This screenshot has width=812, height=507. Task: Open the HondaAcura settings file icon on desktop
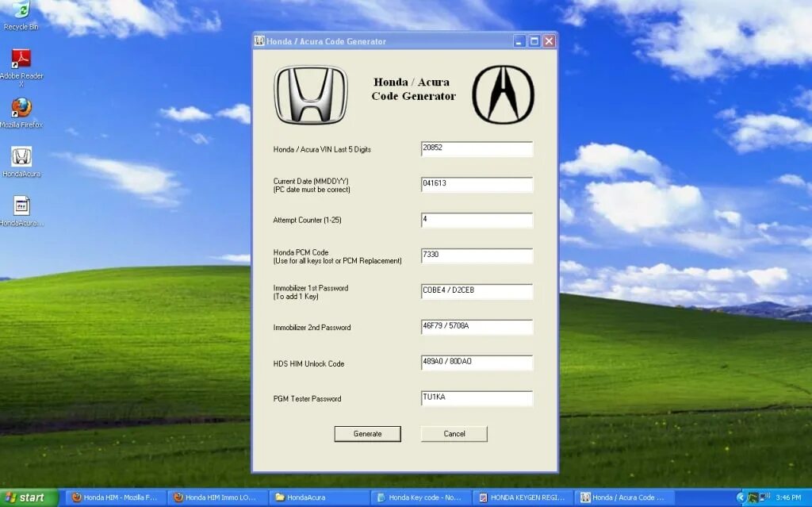click(21, 212)
